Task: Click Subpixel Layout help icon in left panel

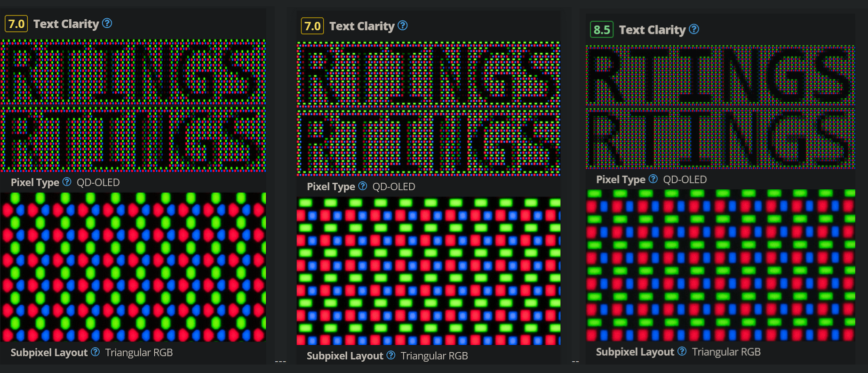Action: tap(95, 352)
